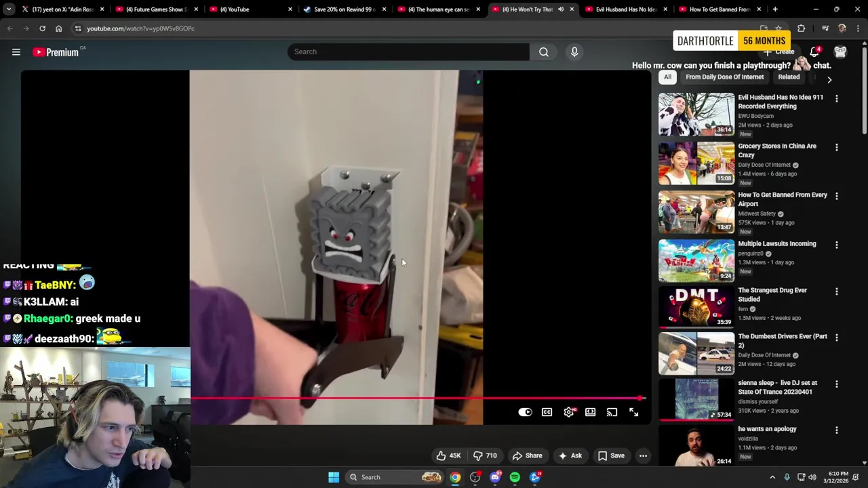
Task: Open options for he wants an apology video
Action: [837, 431]
